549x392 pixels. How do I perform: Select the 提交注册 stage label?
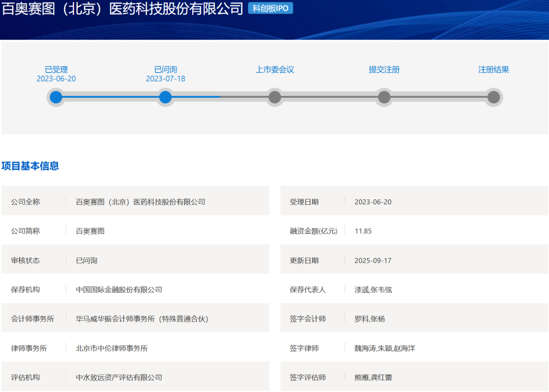[x=384, y=69]
